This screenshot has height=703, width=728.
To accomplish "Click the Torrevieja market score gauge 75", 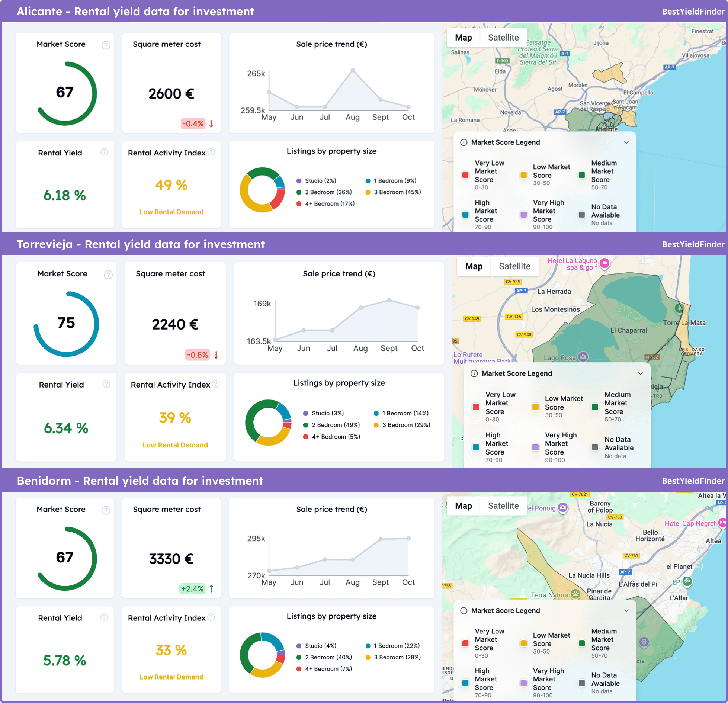I will pos(66,324).
